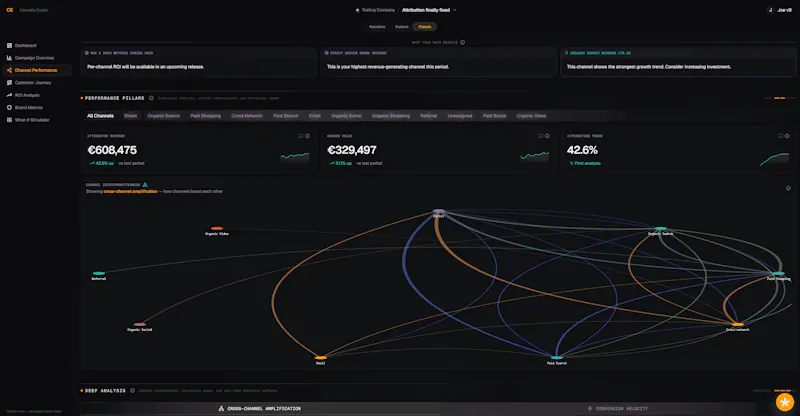Screen dimensions: 800x416
Task: Click the Customer Journey sidebar icon
Action: [9, 83]
